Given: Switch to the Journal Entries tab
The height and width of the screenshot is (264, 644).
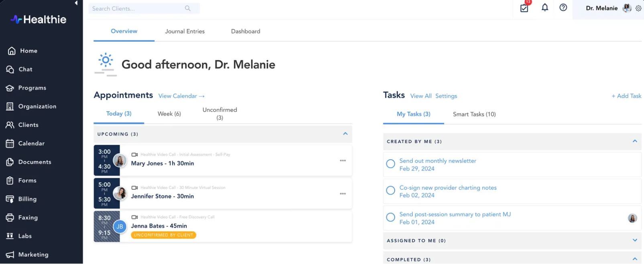Looking at the screenshot, I should [x=185, y=31].
